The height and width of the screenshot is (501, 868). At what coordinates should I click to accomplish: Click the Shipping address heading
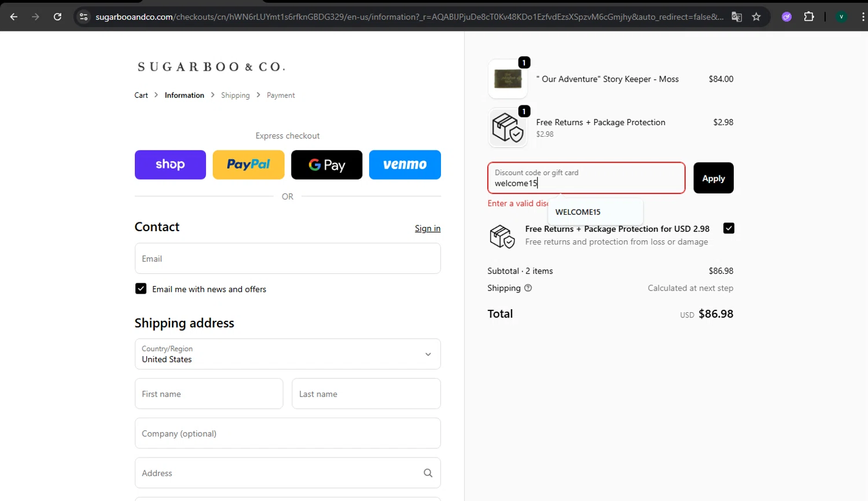click(x=185, y=323)
